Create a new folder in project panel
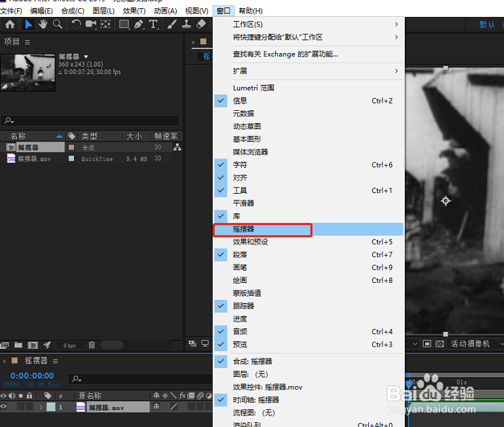The width and height of the screenshot is (504, 427). pos(18,345)
